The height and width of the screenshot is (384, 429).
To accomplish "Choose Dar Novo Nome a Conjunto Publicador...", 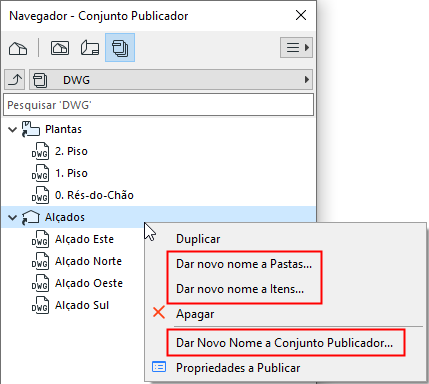I will (284, 343).
